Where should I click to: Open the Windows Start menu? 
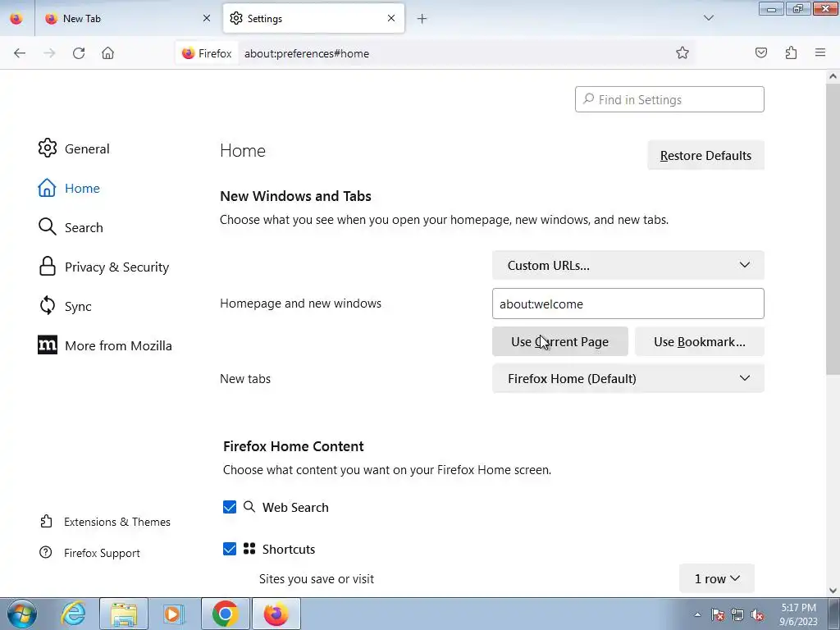pos(21,614)
